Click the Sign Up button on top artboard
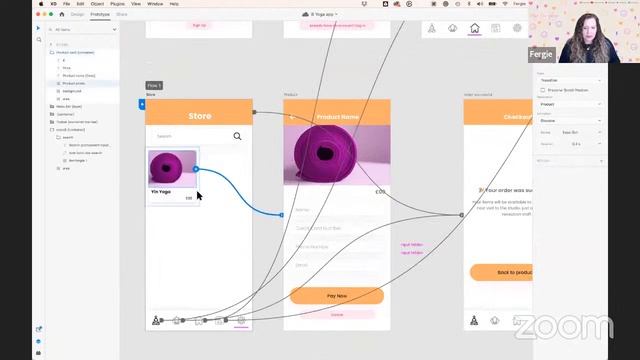Viewport: 640px width, 360px height. pos(199,25)
